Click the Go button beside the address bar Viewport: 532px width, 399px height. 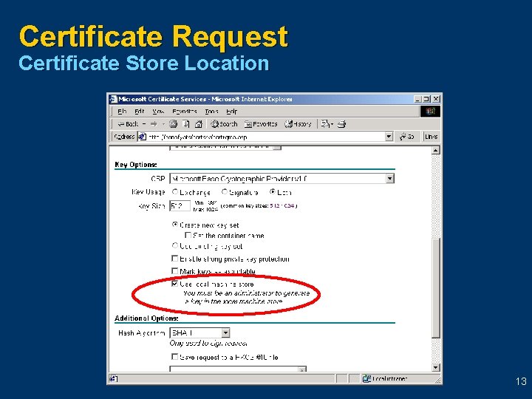(407, 137)
